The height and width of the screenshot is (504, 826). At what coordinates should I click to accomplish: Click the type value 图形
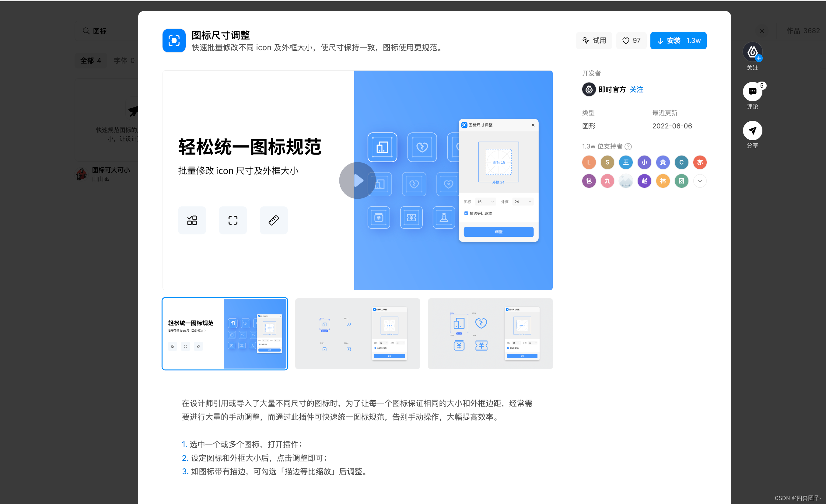(589, 126)
